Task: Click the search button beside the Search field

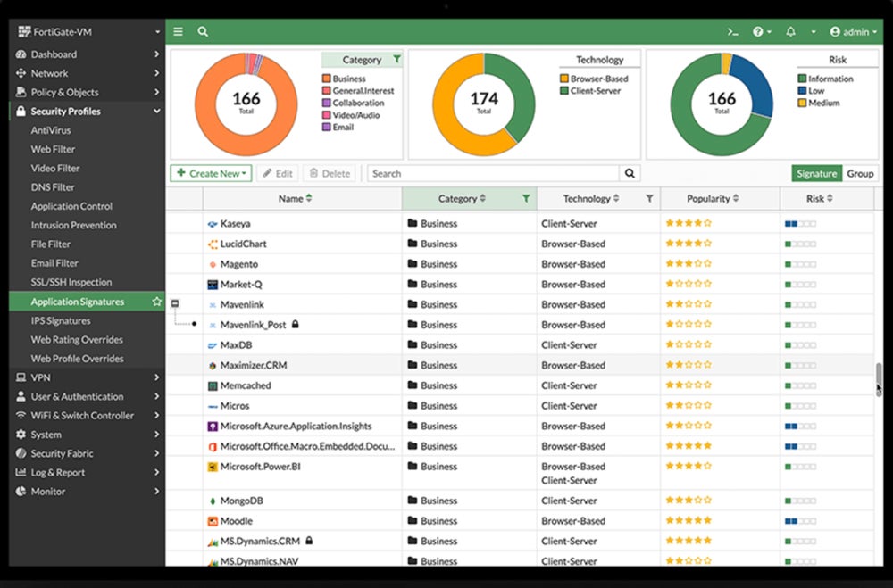Action: [x=630, y=174]
